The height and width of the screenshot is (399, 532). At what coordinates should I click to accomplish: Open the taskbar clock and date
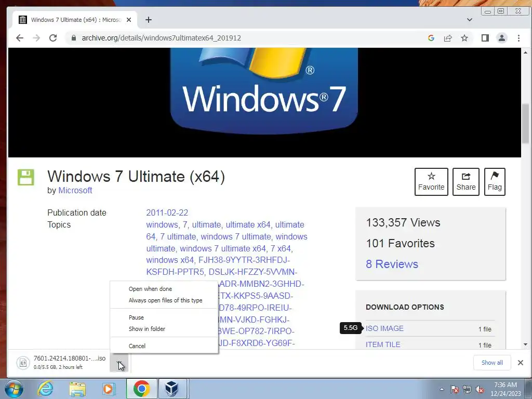coord(505,389)
